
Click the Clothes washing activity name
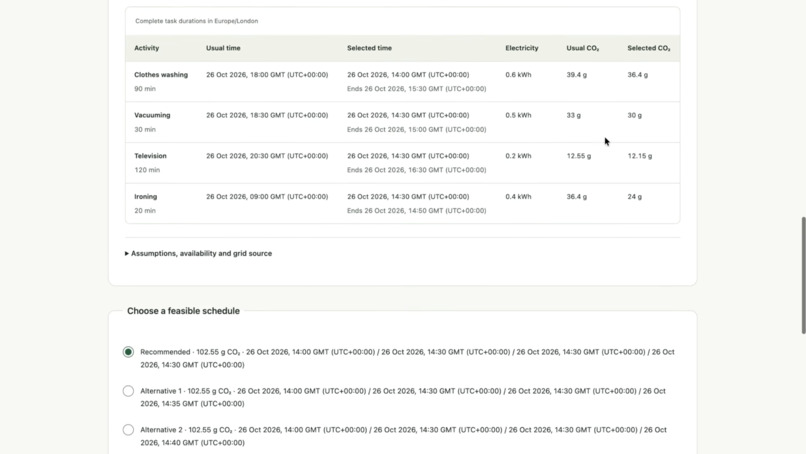pos(161,75)
